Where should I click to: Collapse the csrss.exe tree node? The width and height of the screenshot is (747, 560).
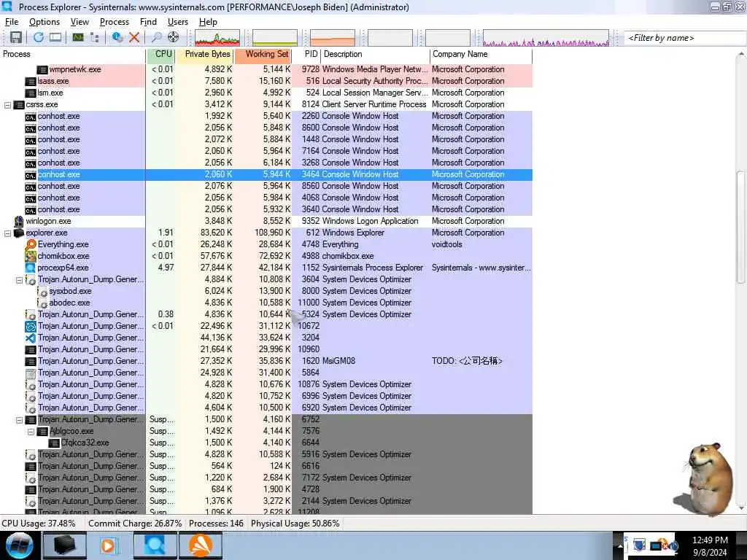(x=7, y=105)
